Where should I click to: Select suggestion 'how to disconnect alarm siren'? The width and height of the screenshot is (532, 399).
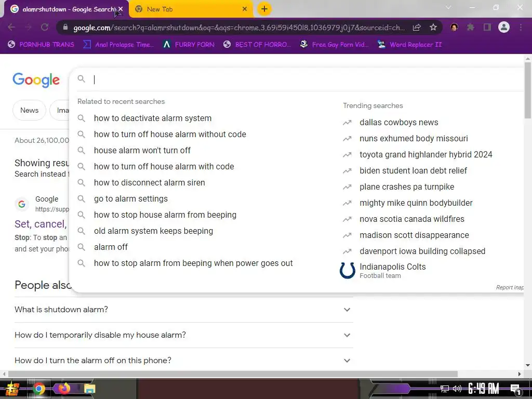149,182
